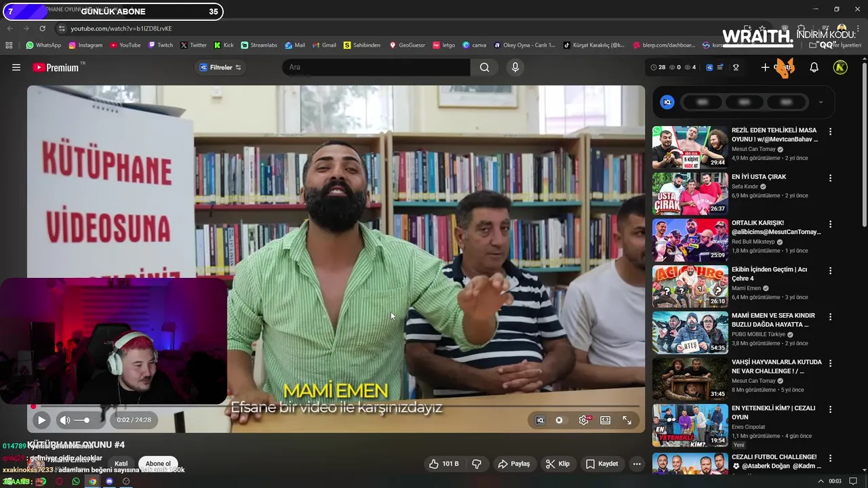
Task: Share the video via Paylaş
Action: 514,464
